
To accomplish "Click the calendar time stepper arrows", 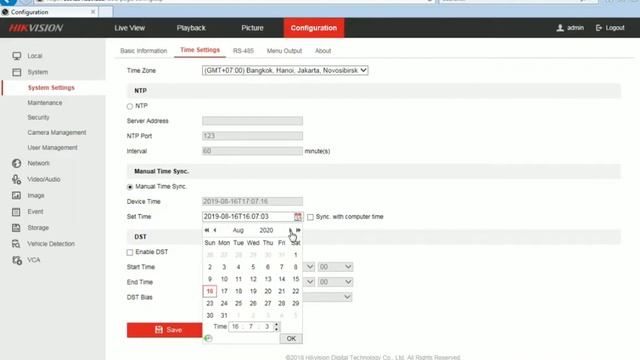I will (277, 327).
